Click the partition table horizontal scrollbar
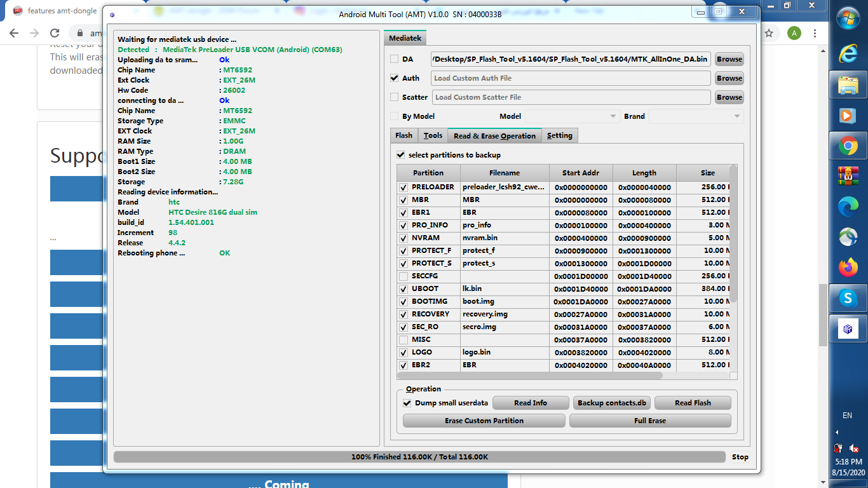 [x=529, y=376]
